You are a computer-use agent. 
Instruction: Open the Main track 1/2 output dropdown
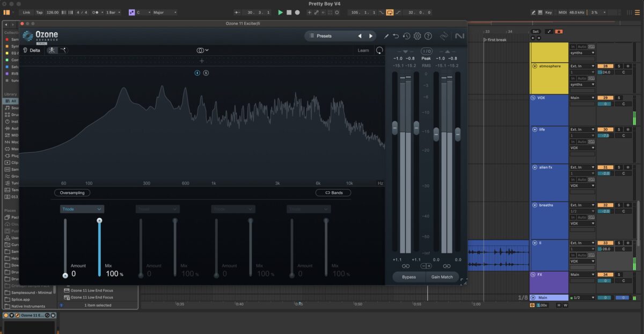point(582,297)
